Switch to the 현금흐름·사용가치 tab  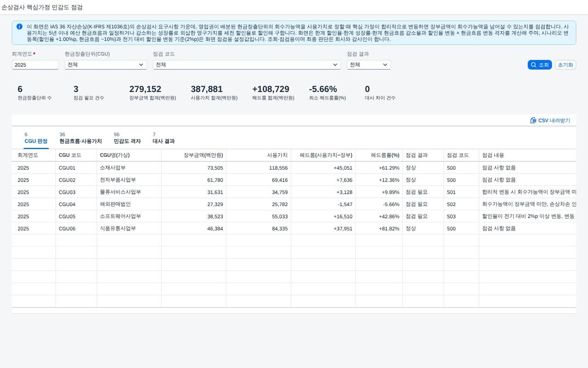[80, 138]
